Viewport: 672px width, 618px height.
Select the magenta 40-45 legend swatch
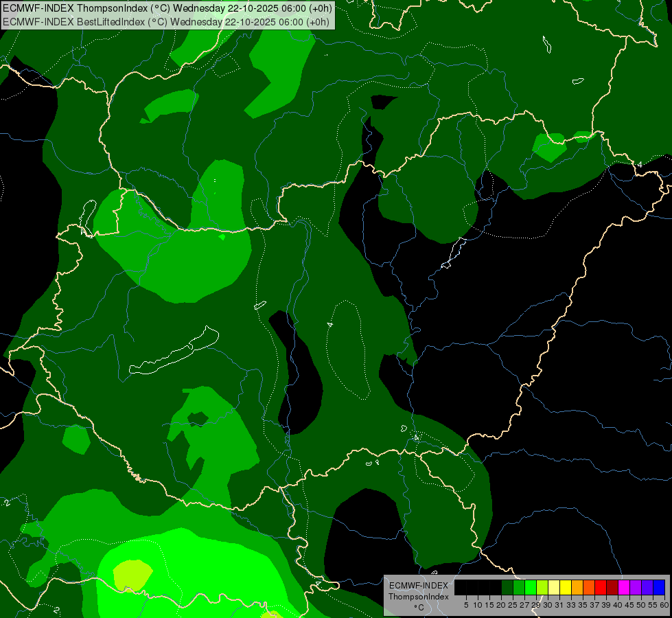(x=624, y=587)
